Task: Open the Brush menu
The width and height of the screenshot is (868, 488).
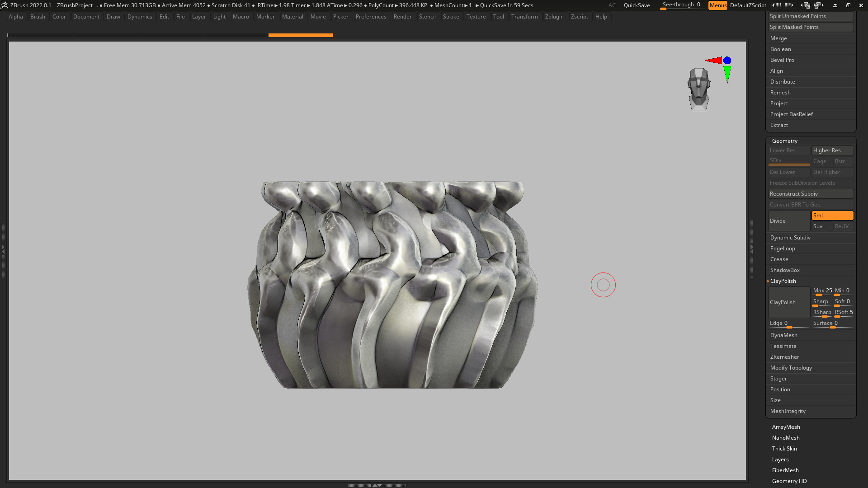Action: pos(38,17)
